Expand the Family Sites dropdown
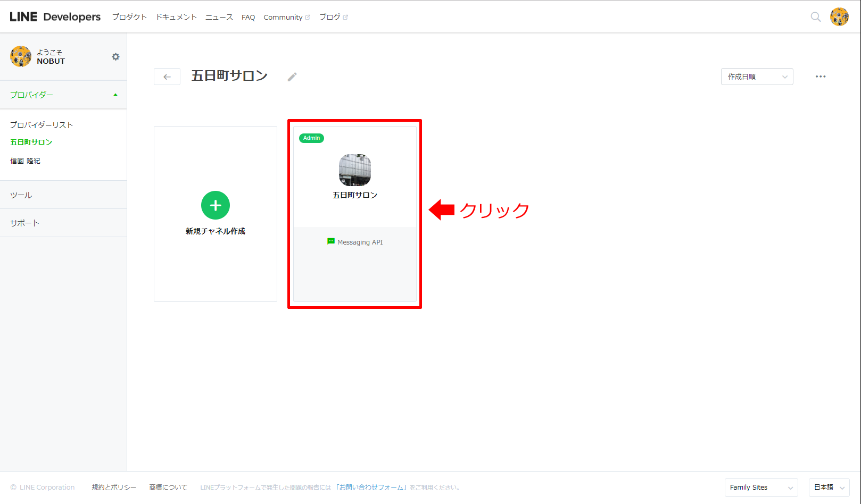 pyautogui.click(x=761, y=488)
